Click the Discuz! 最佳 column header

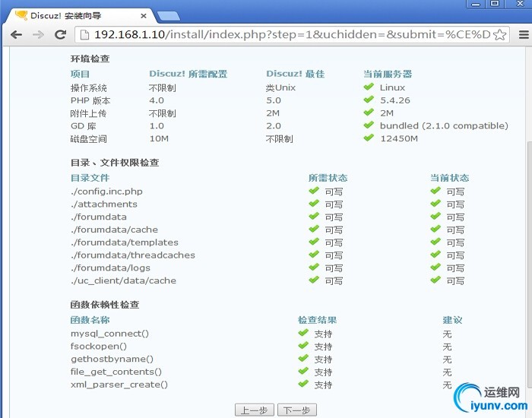295,74
